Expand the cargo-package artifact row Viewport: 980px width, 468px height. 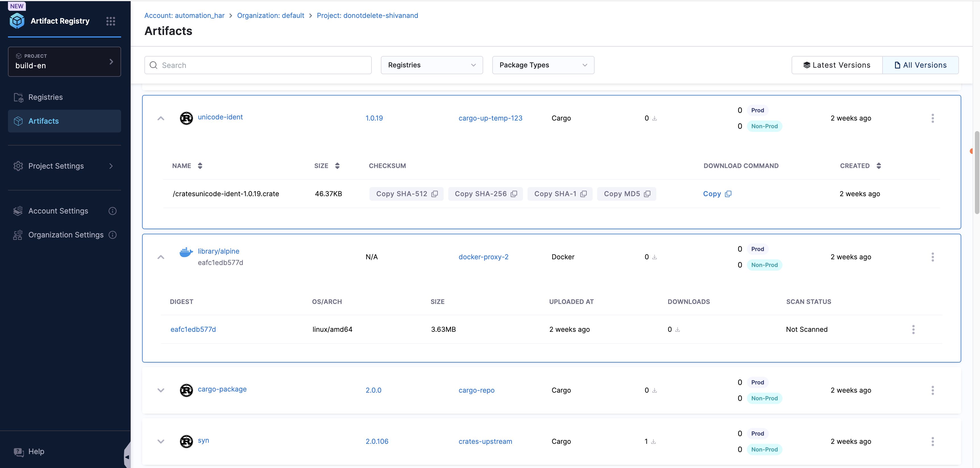[x=161, y=390]
